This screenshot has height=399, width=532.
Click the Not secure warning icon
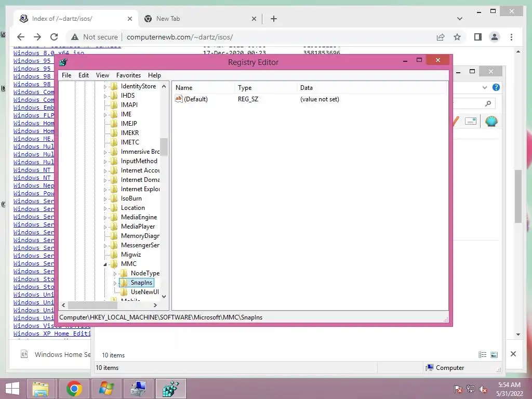(75, 37)
